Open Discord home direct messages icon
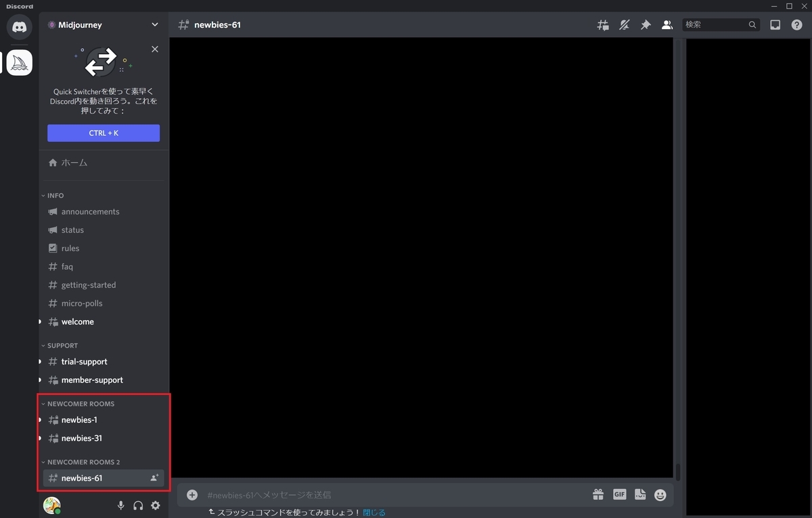The width and height of the screenshot is (812, 518). (x=20, y=27)
